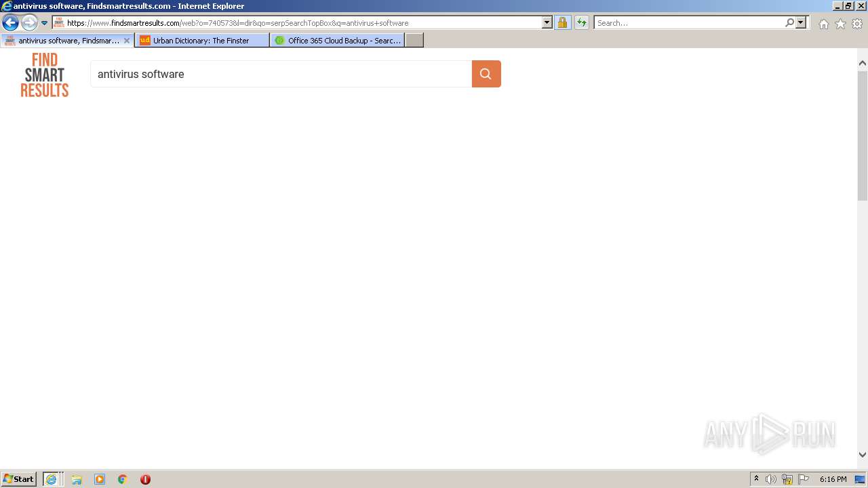868x488 pixels.
Task: Close the antivirus software tab
Action: (x=127, y=41)
